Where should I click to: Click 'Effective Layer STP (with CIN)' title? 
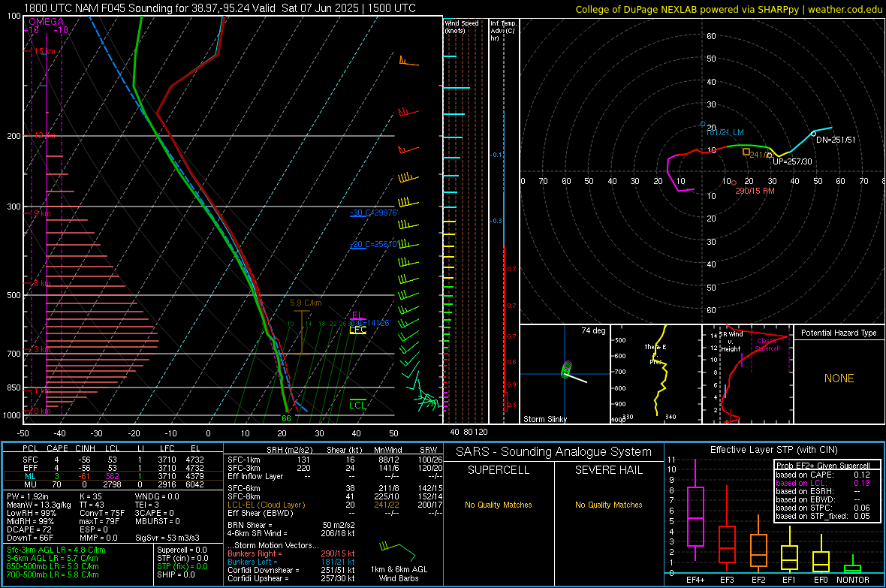click(773, 450)
